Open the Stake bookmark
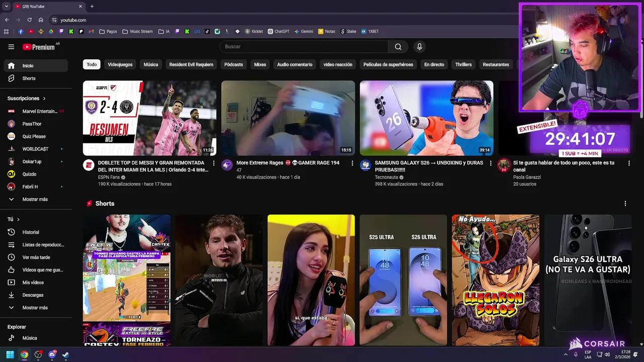The height and width of the screenshot is (362, 644). pyautogui.click(x=348, y=31)
